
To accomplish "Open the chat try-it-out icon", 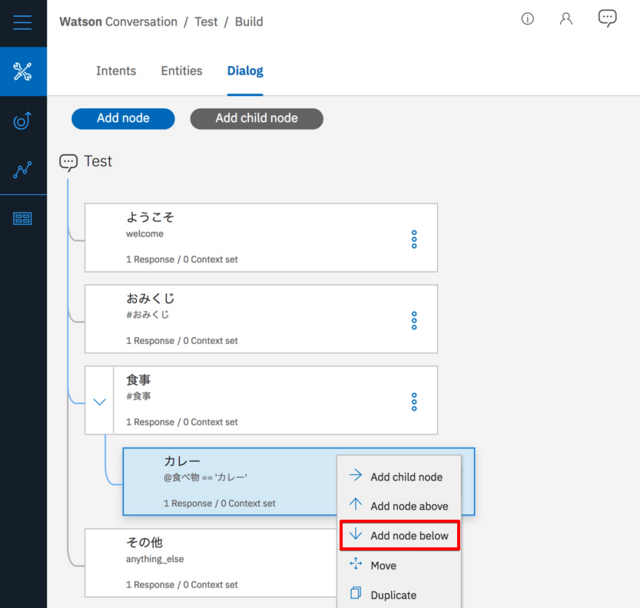I will [607, 18].
